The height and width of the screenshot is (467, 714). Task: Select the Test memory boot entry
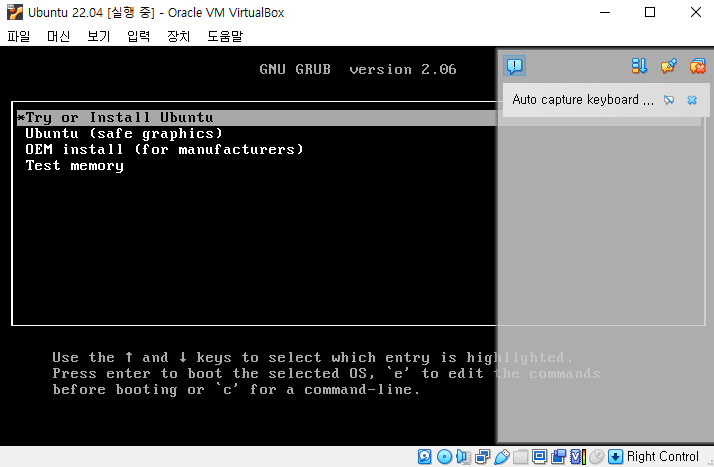[74, 166]
